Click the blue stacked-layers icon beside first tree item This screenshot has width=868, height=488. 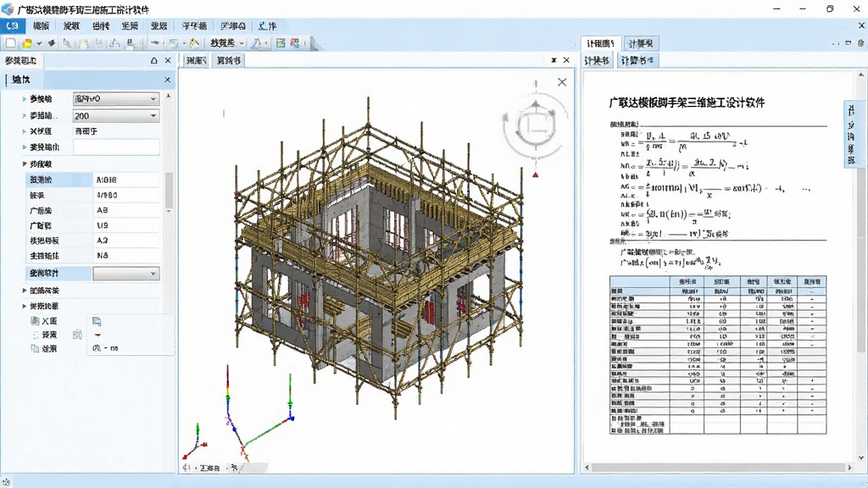coord(97,321)
